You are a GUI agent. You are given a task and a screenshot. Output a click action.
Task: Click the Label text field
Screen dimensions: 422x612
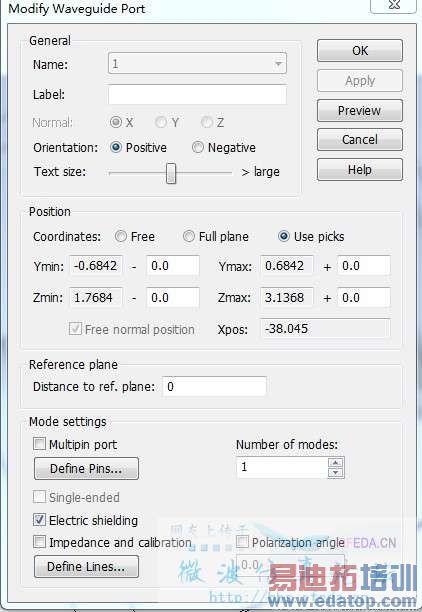click(198, 94)
